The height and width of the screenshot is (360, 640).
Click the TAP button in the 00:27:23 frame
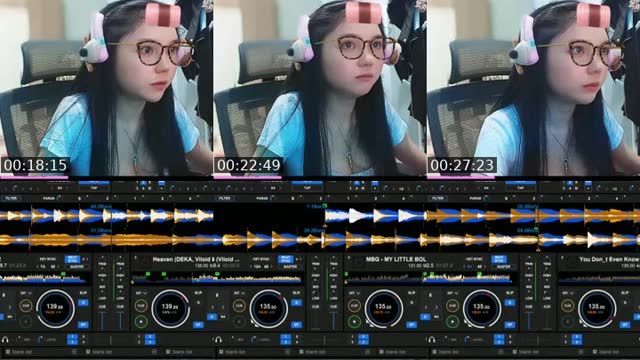[520, 188]
